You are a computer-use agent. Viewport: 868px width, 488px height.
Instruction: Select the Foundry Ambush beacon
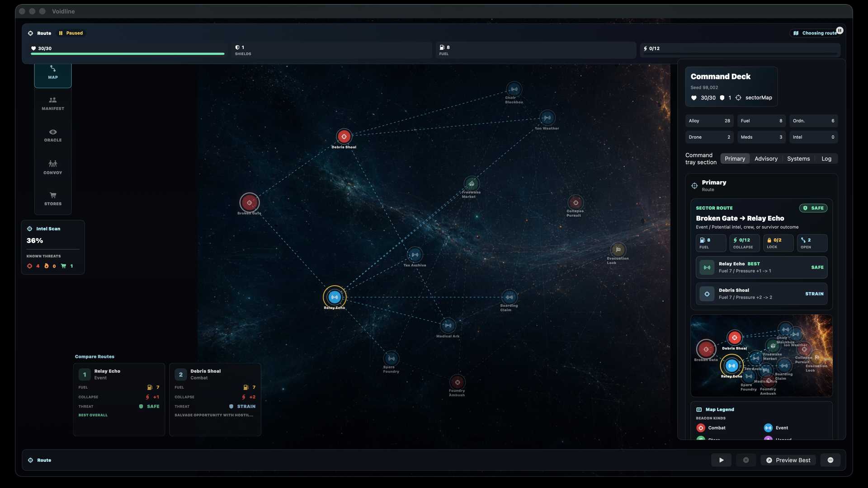pos(458,382)
